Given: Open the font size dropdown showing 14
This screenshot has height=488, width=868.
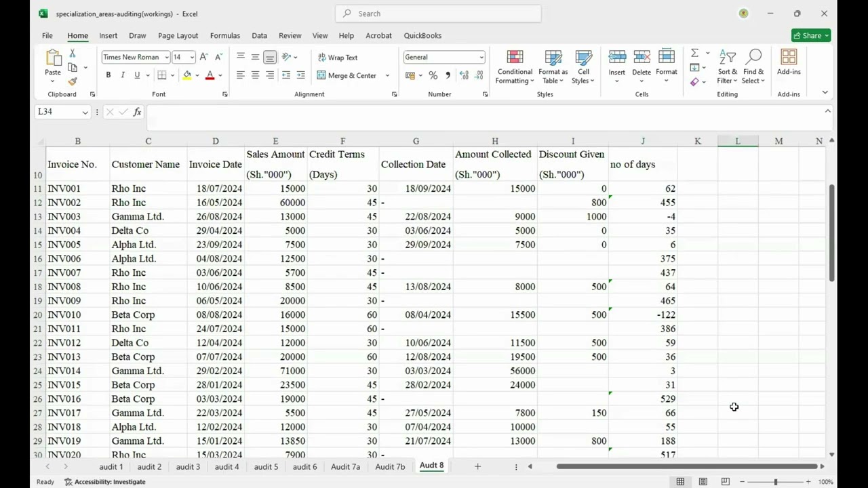Looking at the screenshot, I should pos(192,58).
